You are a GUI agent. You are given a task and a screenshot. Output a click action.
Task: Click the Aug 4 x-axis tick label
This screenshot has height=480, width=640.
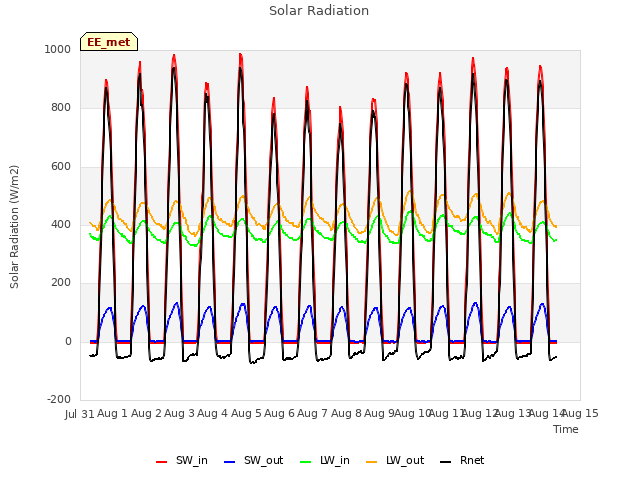[x=213, y=413]
